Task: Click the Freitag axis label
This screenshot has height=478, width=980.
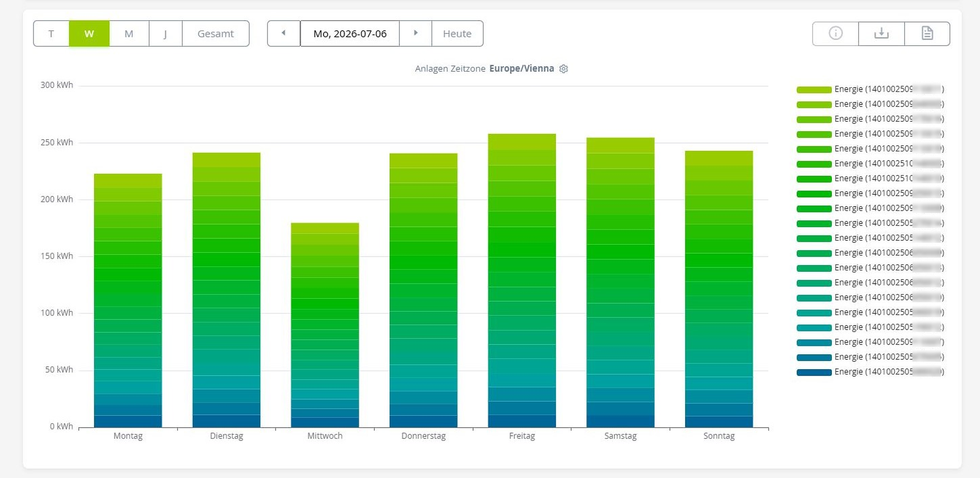Action: 522,436
